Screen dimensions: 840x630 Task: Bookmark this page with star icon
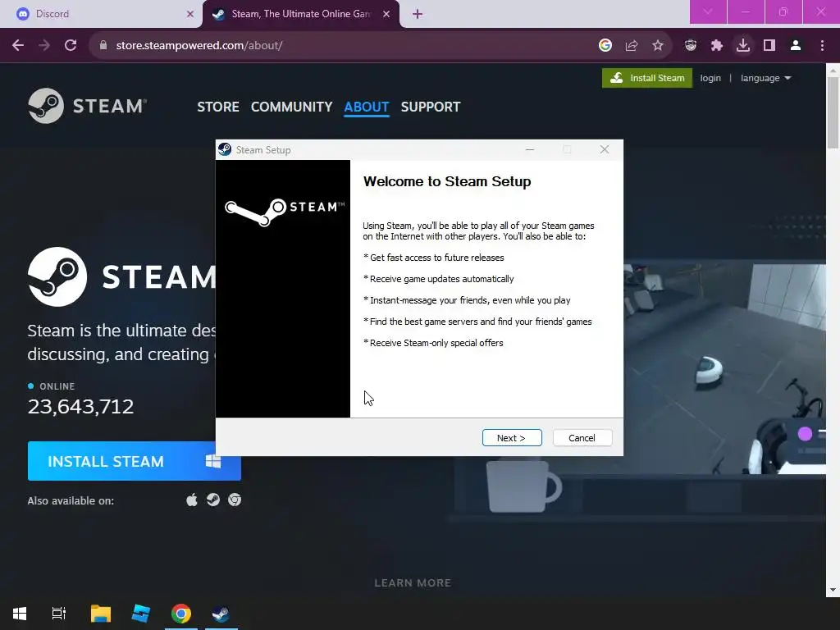[658, 46]
